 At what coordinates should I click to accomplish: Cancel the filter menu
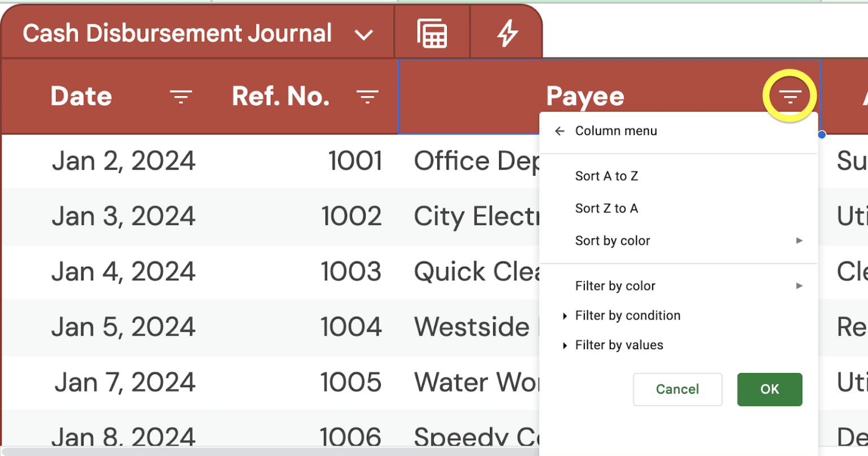coord(677,389)
